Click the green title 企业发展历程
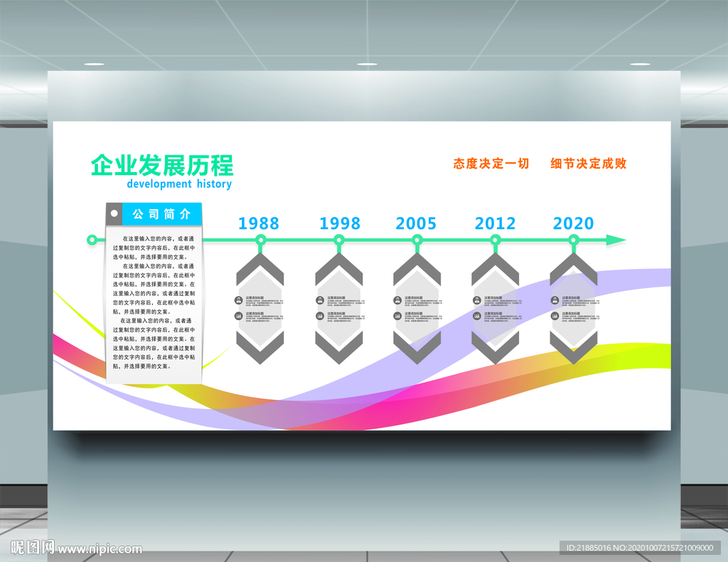 click(x=162, y=165)
